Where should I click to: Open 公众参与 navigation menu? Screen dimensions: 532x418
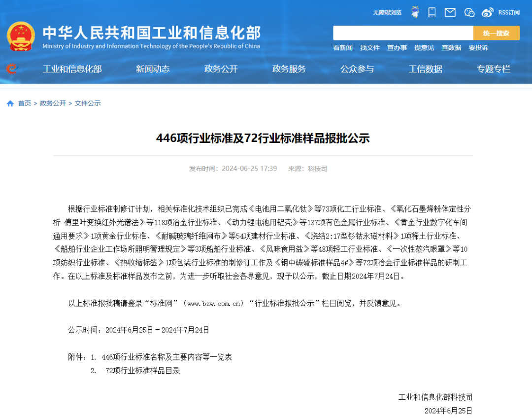(357, 69)
